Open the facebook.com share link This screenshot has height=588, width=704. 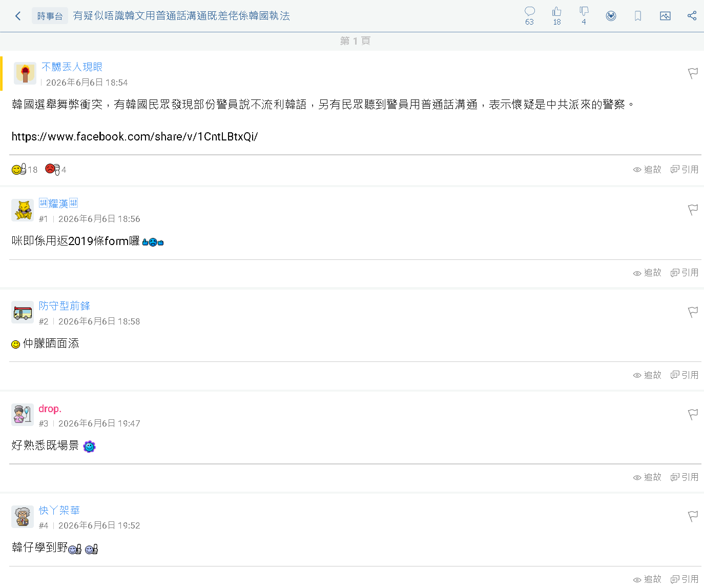coord(135,137)
